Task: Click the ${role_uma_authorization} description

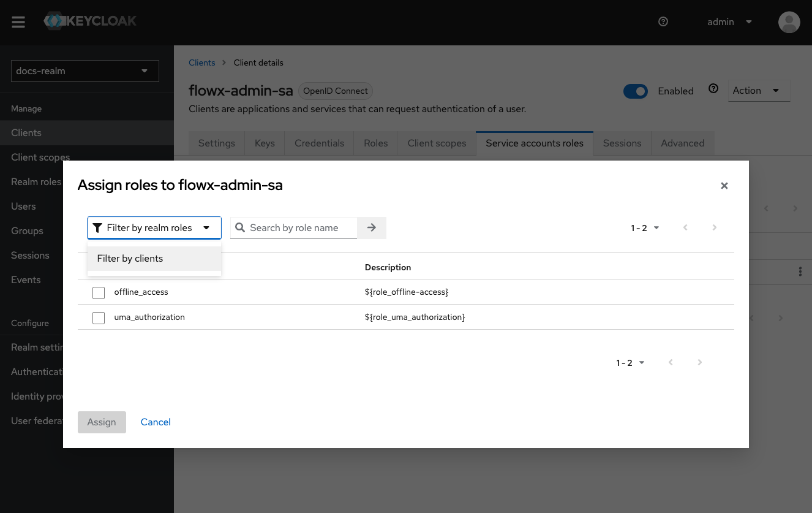Action: pos(415,317)
